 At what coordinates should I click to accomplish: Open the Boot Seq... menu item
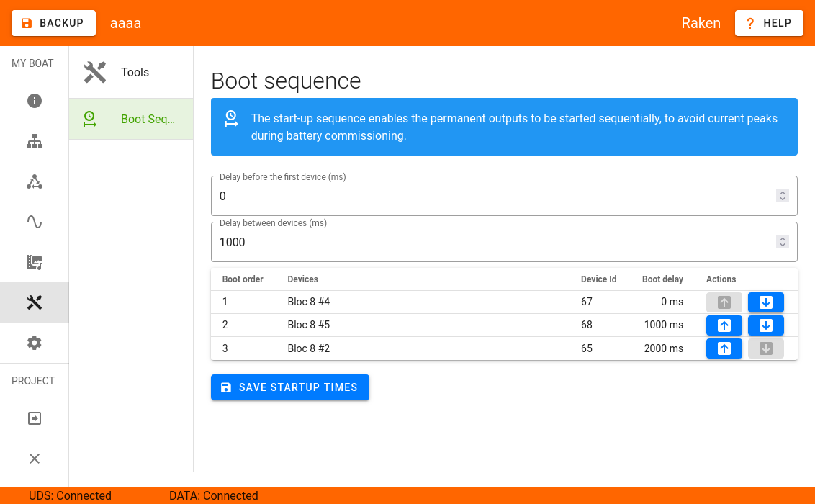pos(131,119)
